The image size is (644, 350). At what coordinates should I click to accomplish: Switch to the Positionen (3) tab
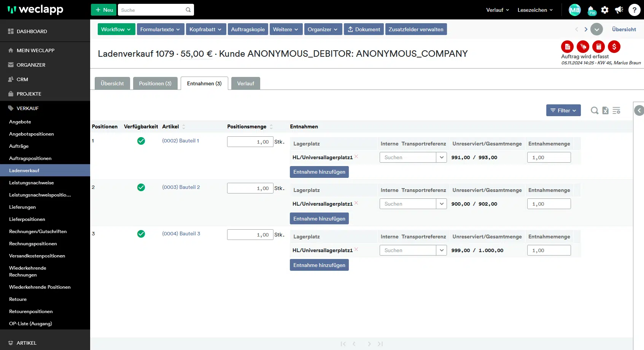click(x=155, y=83)
